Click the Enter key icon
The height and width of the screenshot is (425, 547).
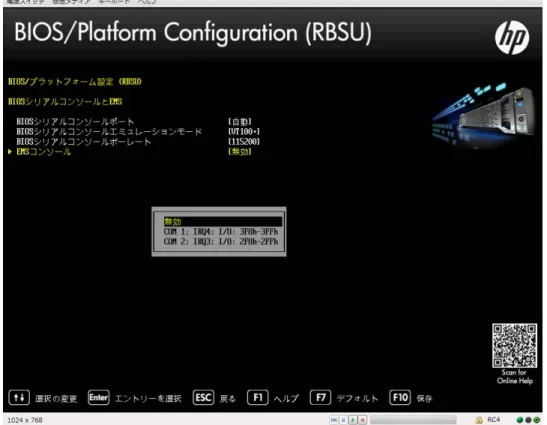(99, 397)
